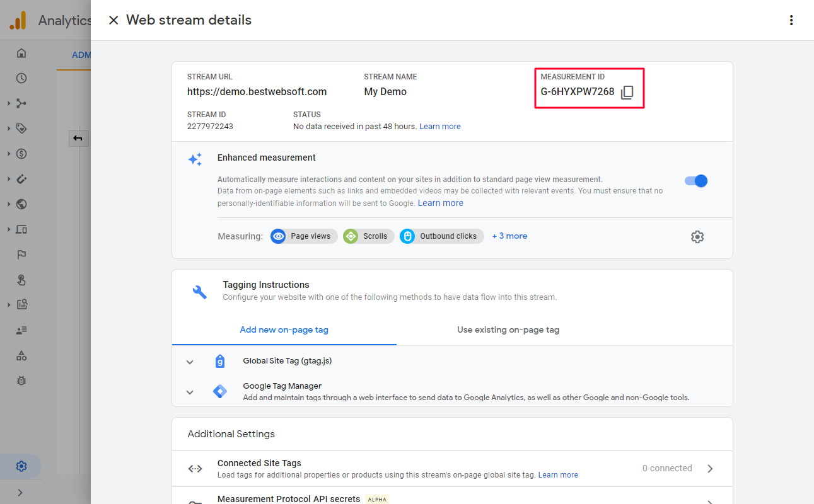Go to Home in the sidebar
Image resolution: width=814 pixels, height=504 pixels.
click(x=21, y=53)
